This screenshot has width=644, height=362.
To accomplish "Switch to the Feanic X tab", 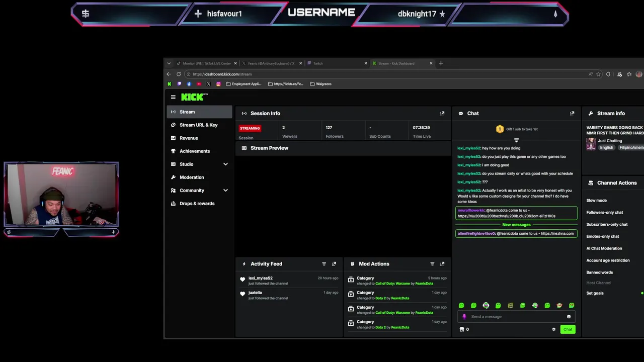I will [271, 63].
